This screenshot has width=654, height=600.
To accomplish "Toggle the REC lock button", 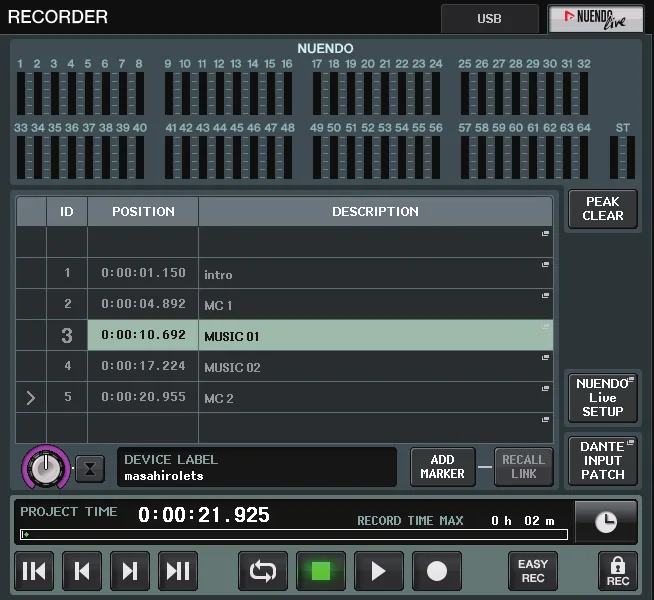I will click(x=618, y=571).
